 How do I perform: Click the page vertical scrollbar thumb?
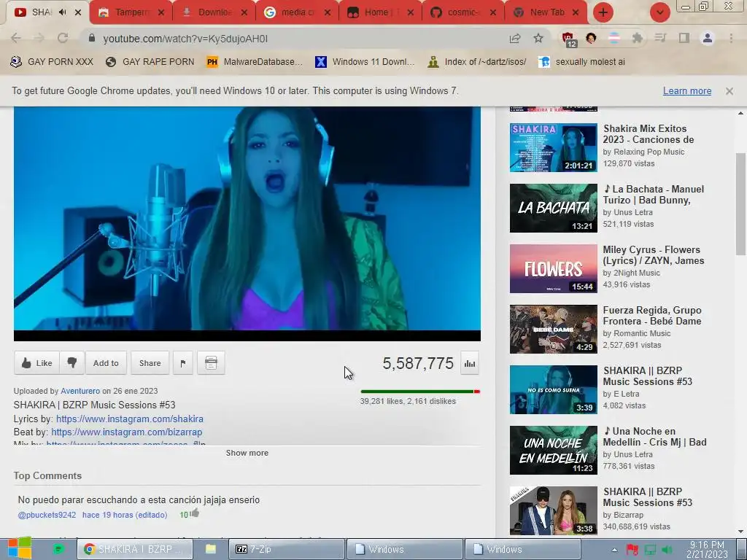[740, 204]
